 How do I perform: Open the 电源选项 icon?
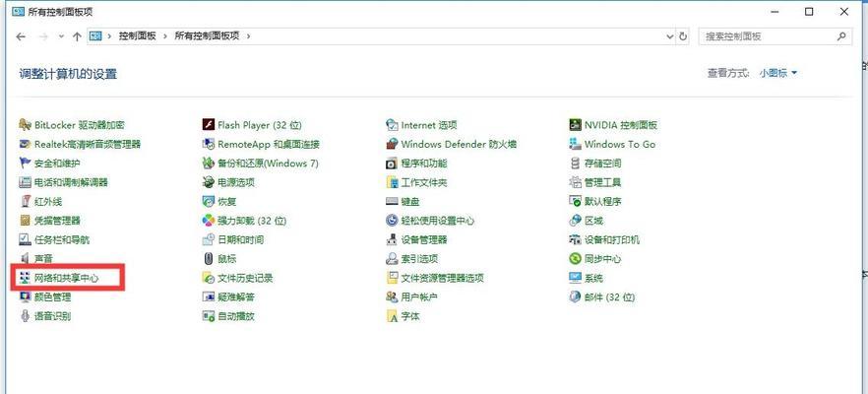209,182
